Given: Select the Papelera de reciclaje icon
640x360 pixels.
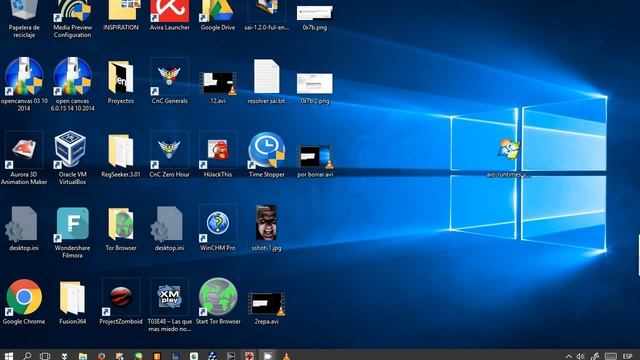Looking at the screenshot, I should [24, 18].
